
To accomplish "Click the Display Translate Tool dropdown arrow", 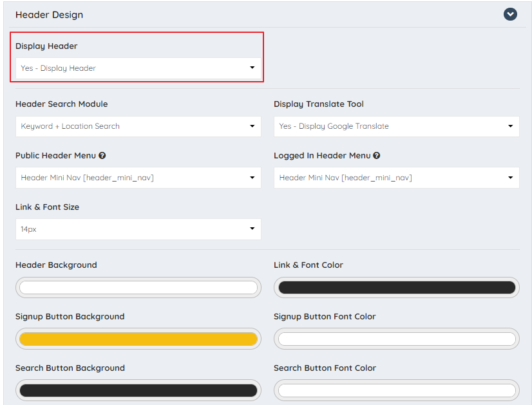I will tap(510, 126).
